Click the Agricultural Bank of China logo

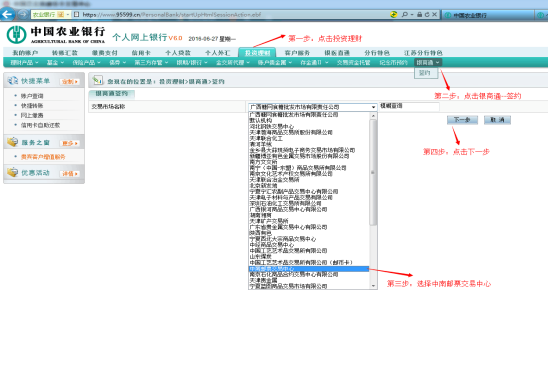pyautogui.click(x=16, y=35)
